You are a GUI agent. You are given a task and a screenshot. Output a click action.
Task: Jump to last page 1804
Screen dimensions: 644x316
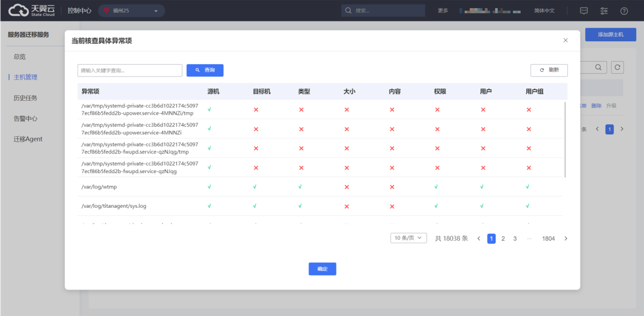548,239
